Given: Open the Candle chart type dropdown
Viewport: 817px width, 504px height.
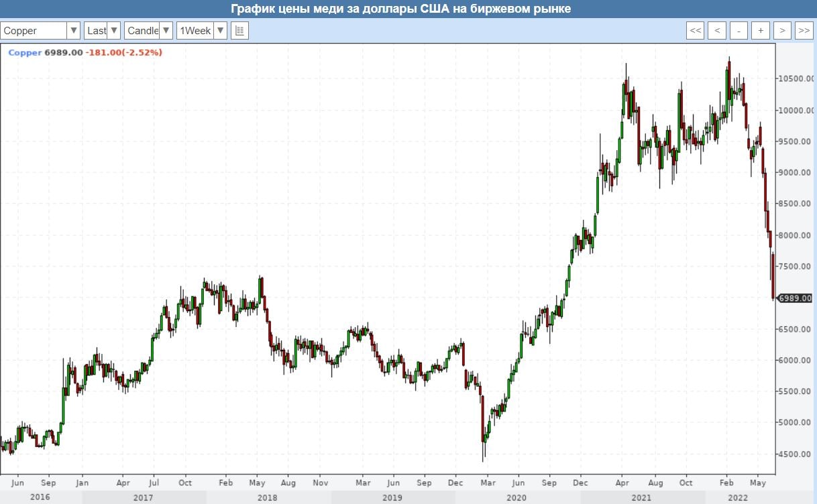Looking at the screenshot, I should click(x=148, y=31).
